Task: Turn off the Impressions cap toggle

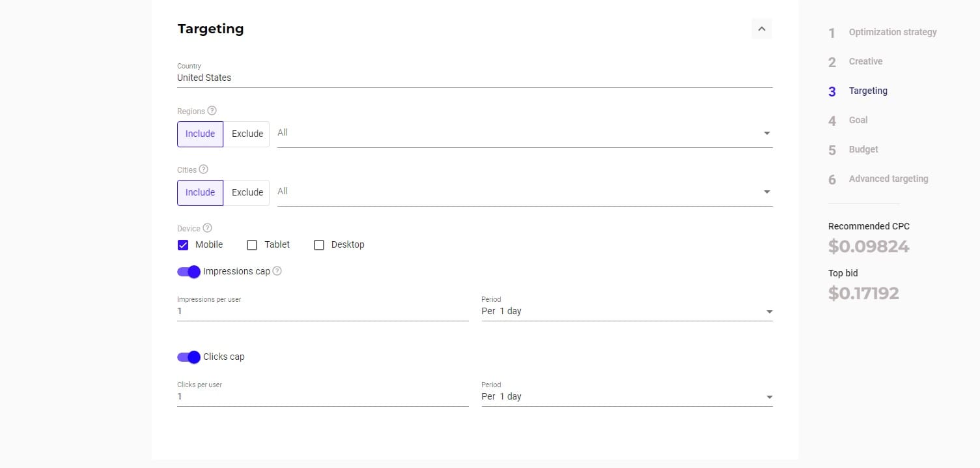Action: click(189, 271)
